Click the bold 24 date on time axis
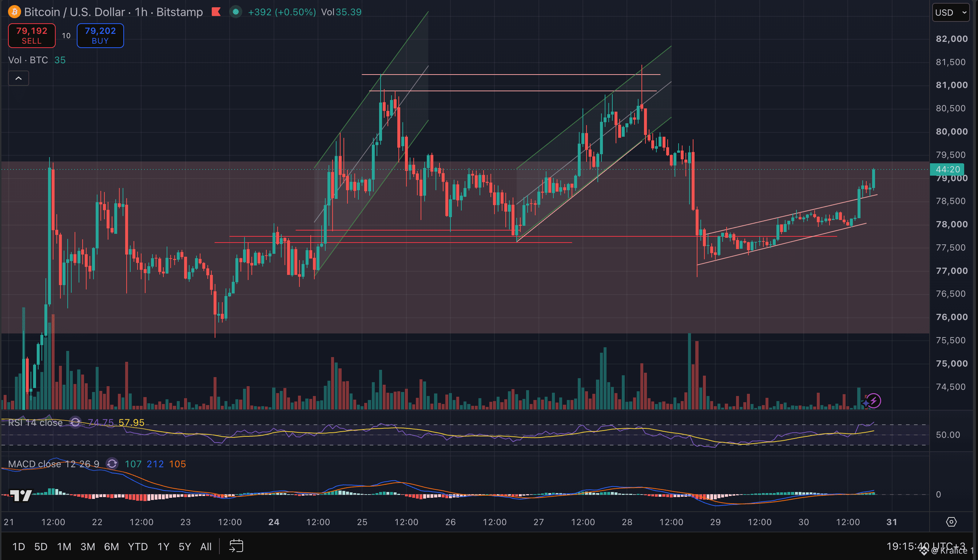This screenshot has width=978, height=560. [274, 522]
